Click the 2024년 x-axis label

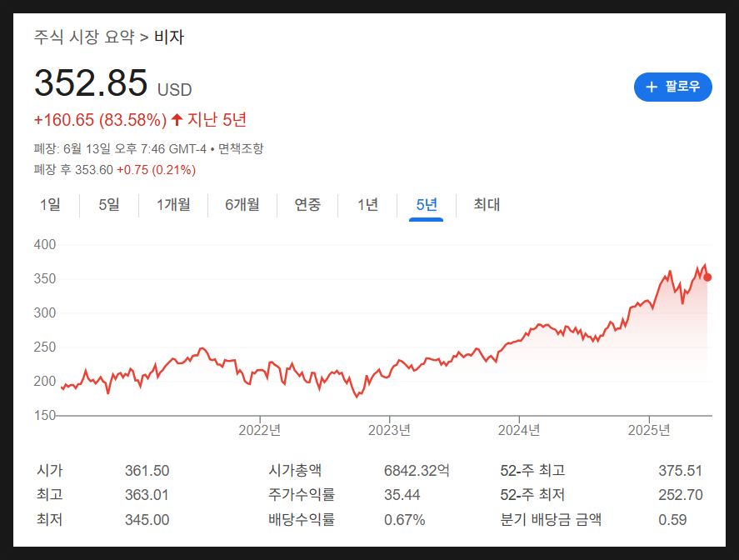pyautogui.click(x=519, y=430)
